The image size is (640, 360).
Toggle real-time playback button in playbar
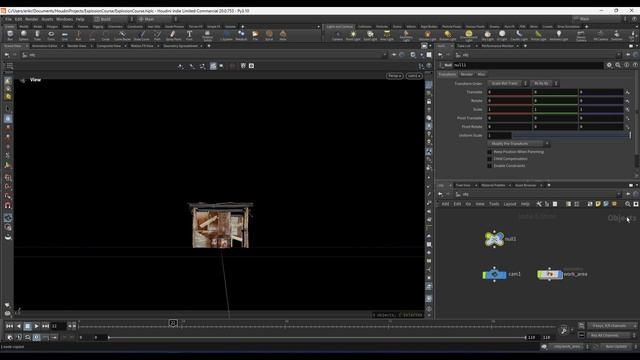pos(36,338)
